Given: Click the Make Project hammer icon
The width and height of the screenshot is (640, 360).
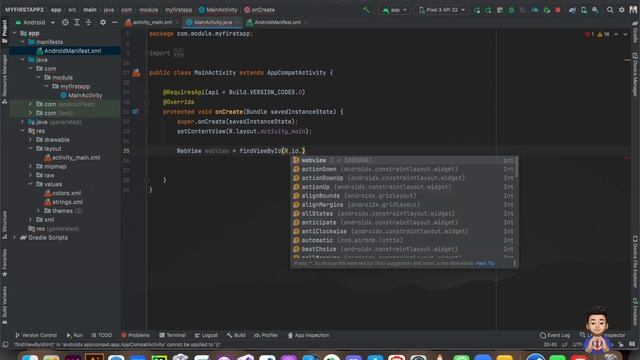Looking at the screenshot, I should (x=366, y=10).
